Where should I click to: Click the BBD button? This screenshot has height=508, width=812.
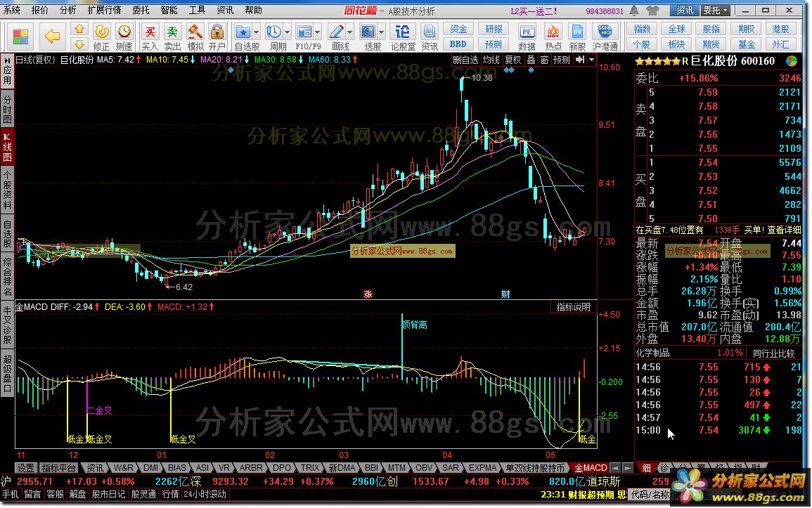(458, 44)
